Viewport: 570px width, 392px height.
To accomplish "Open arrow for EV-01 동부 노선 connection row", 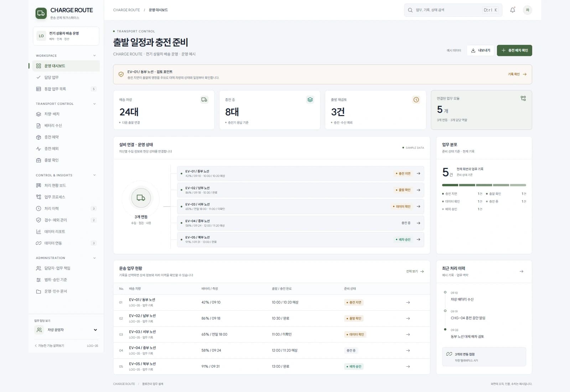I will 419,174.
